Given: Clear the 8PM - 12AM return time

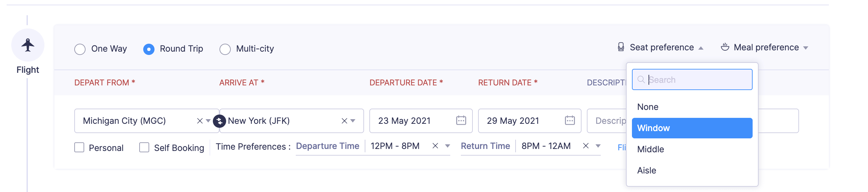Looking at the screenshot, I should (586, 146).
